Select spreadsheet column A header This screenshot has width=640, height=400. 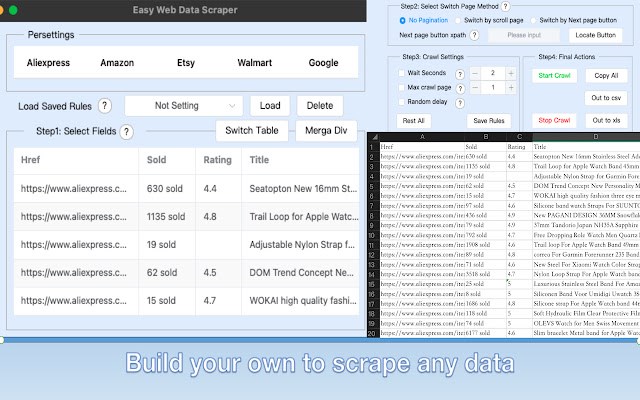coord(422,137)
